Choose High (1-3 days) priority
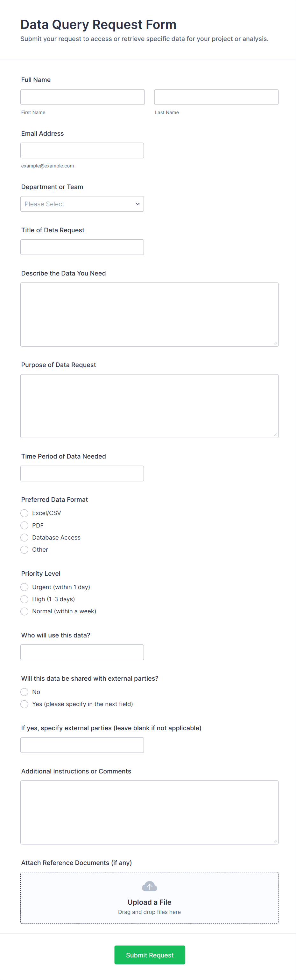 (25, 599)
